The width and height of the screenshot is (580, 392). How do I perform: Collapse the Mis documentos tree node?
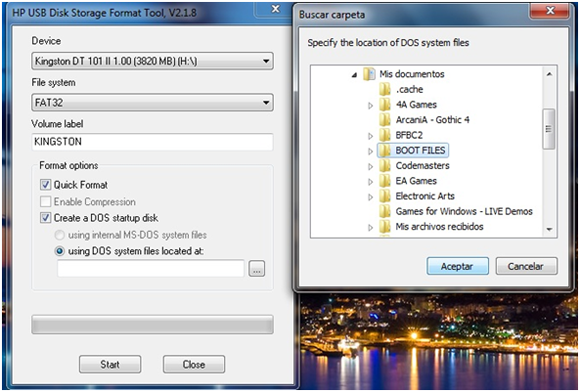point(354,75)
